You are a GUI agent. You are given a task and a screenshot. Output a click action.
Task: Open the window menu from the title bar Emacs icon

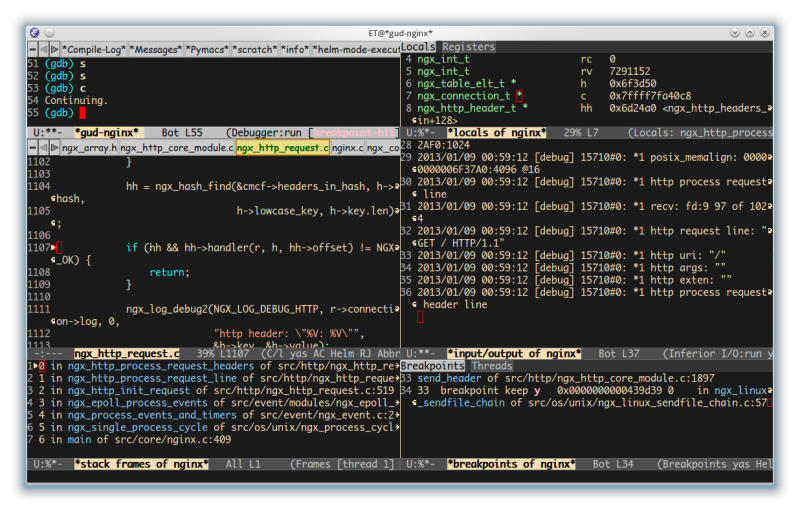[35, 33]
